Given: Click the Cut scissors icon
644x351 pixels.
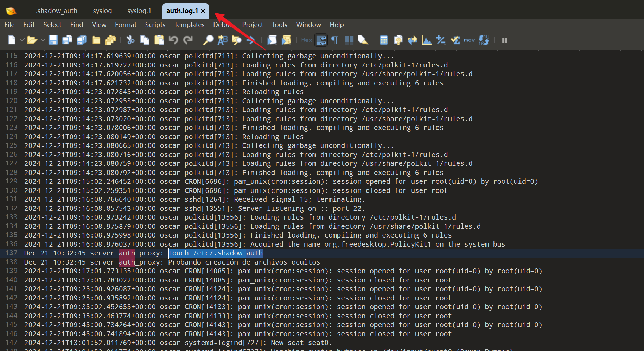Looking at the screenshot, I should (x=130, y=40).
